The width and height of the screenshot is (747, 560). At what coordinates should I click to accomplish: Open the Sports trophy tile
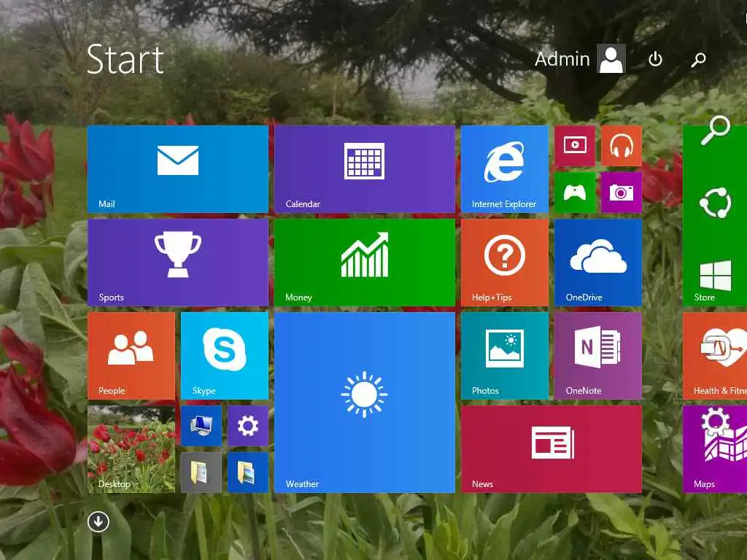pyautogui.click(x=178, y=262)
